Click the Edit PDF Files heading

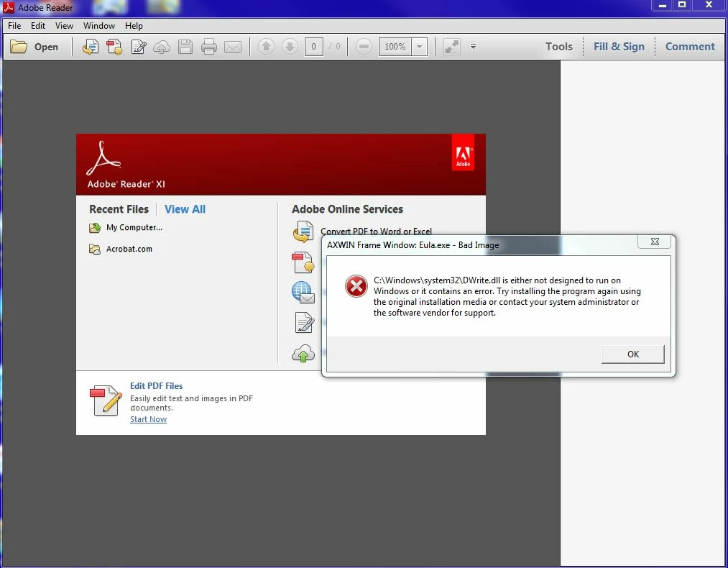coord(156,386)
